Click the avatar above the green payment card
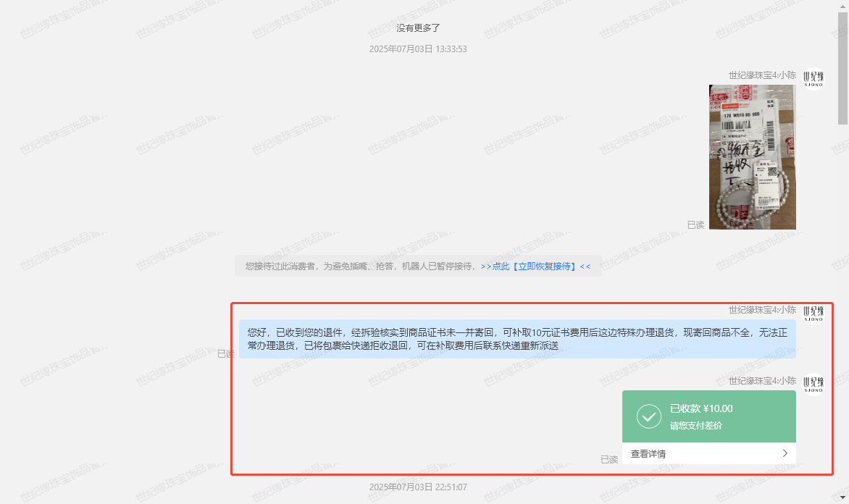 tap(814, 384)
